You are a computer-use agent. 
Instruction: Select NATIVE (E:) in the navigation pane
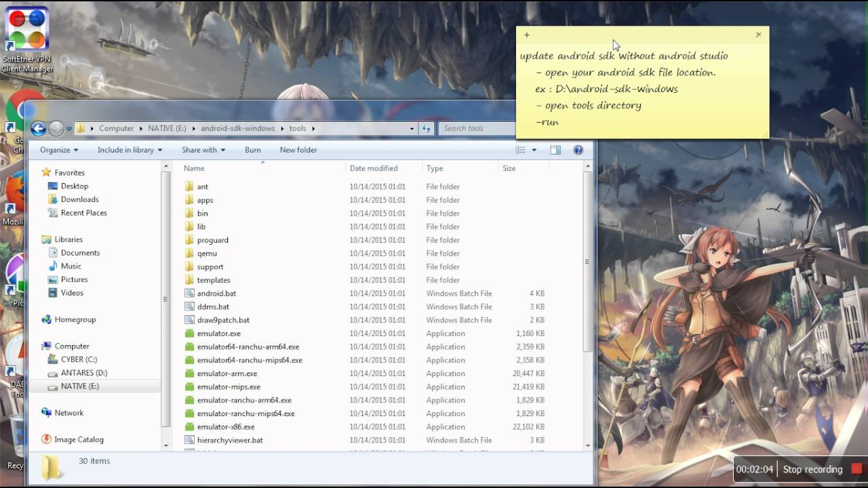pos(80,386)
